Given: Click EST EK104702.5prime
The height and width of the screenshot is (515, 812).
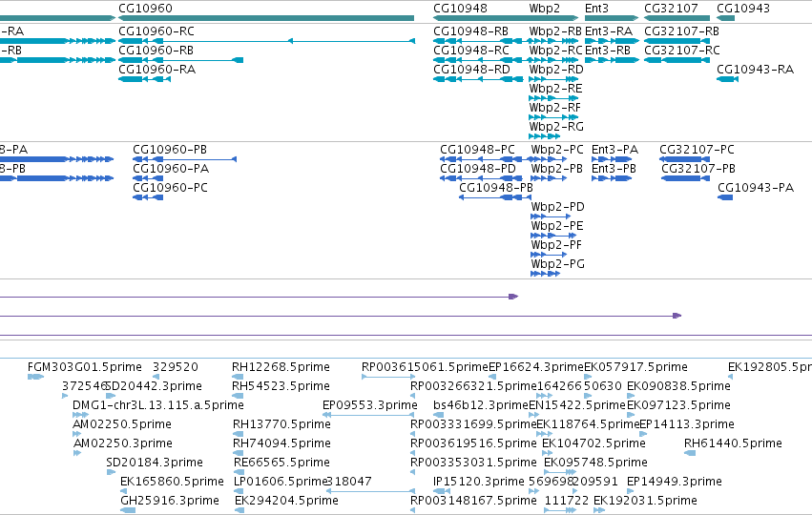Looking at the screenshot, I should (594, 443).
